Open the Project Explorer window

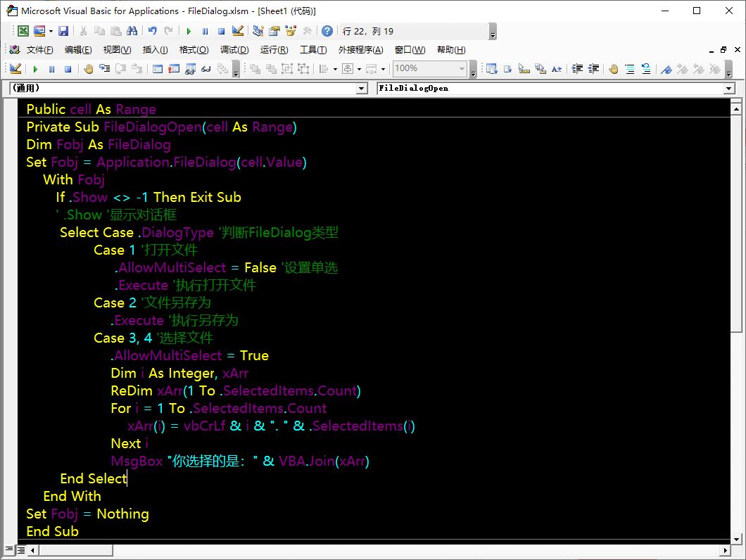click(258, 32)
